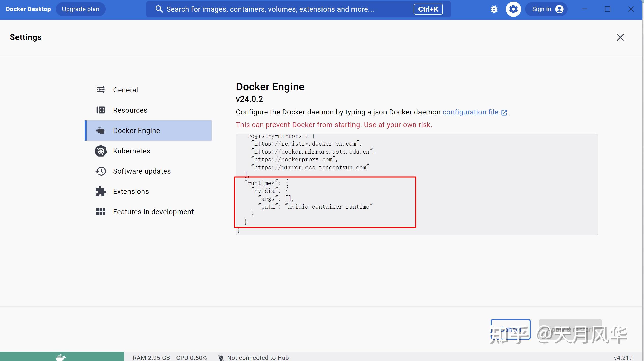Click the bug report icon in the title bar
The width and height of the screenshot is (644, 361).
click(494, 9)
